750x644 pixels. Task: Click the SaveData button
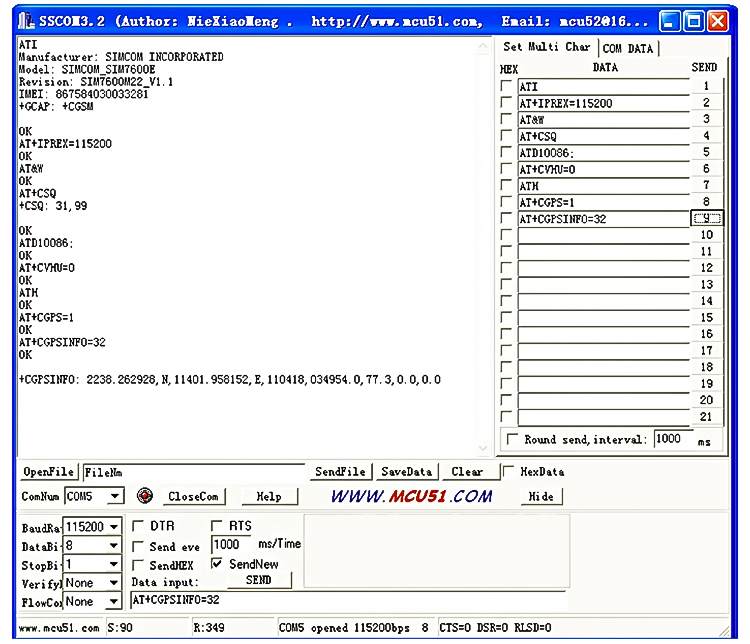pos(407,472)
